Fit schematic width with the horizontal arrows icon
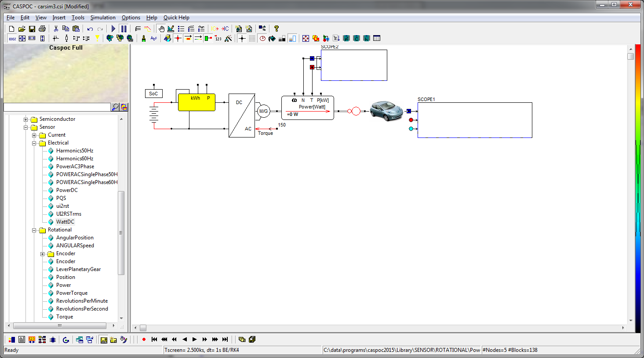 click(32, 39)
